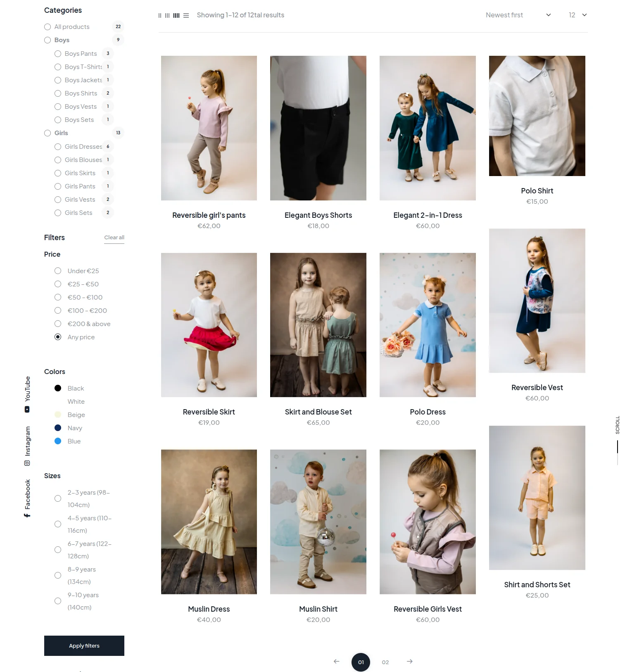
Task: Click the Clear all filters link
Action: (114, 237)
